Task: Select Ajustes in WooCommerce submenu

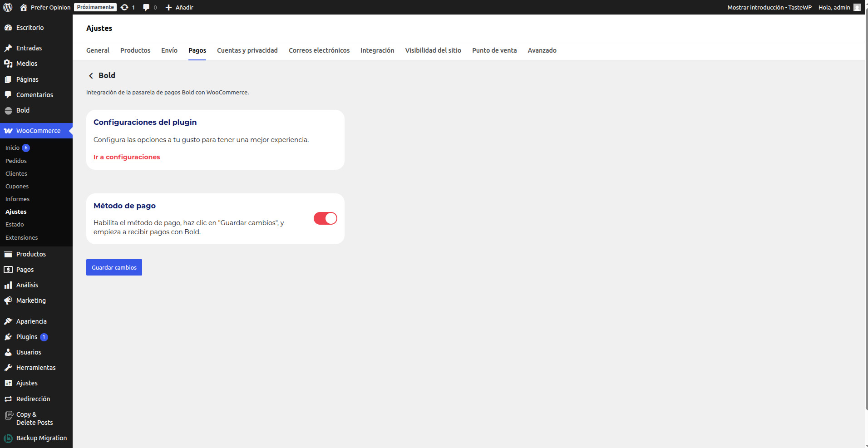Action: 16,212
